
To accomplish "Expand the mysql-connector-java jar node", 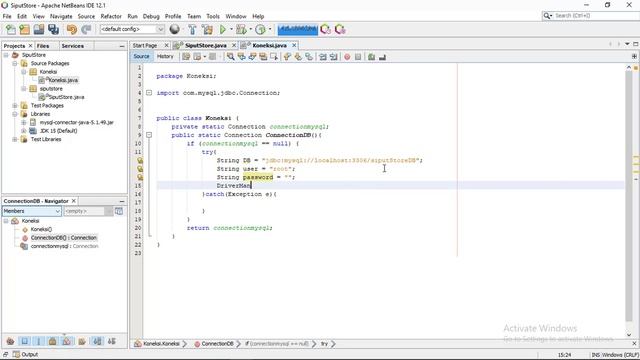I will [x=24, y=122].
